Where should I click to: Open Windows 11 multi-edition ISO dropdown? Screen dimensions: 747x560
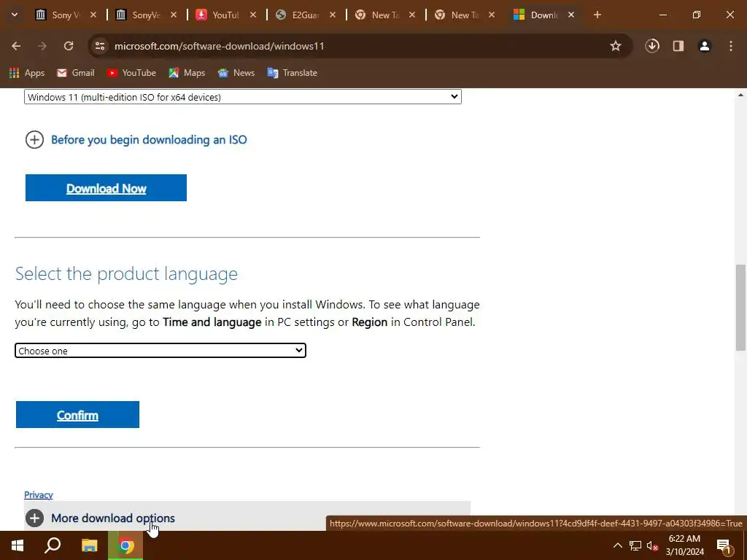click(x=242, y=97)
